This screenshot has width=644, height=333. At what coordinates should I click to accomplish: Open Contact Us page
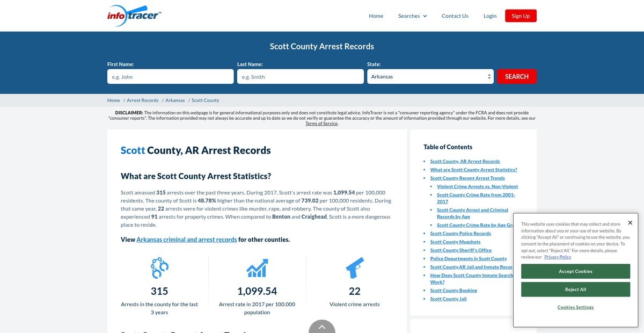click(455, 16)
